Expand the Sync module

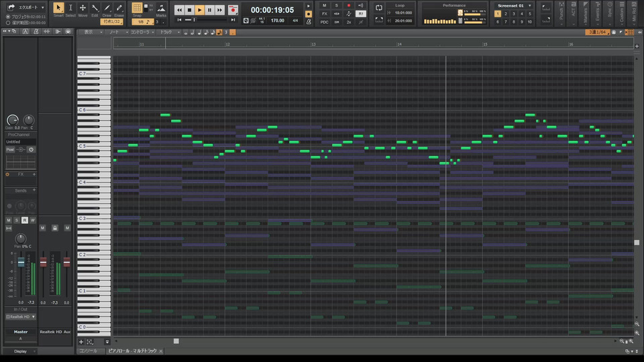610,13
